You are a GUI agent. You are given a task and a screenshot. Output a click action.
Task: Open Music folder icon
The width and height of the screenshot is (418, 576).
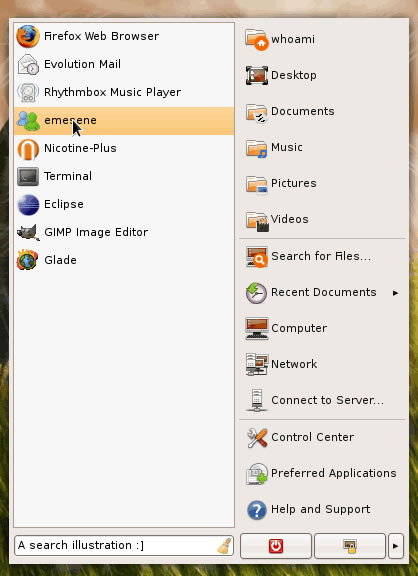256,148
